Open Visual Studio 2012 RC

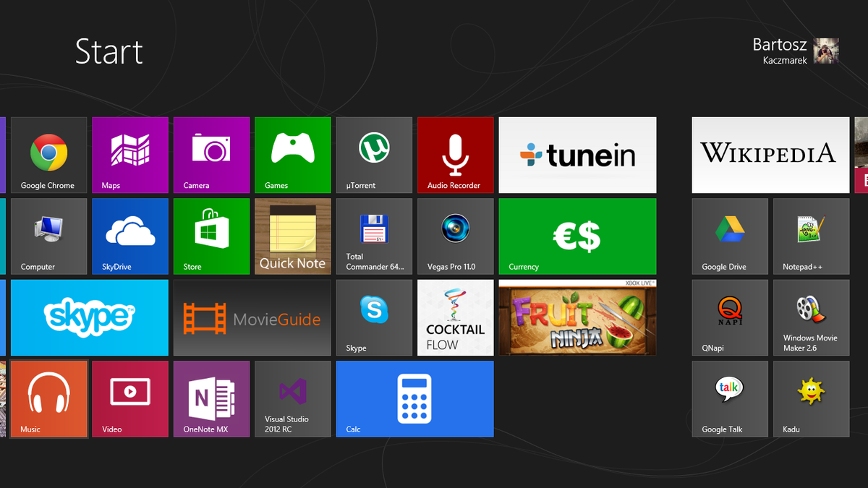(x=292, y=399)
